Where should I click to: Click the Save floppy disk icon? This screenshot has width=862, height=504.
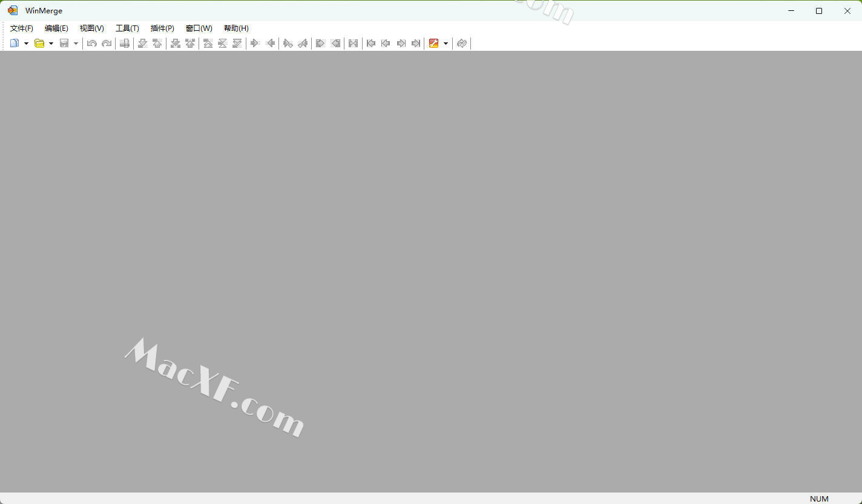(x=64, y=43)
